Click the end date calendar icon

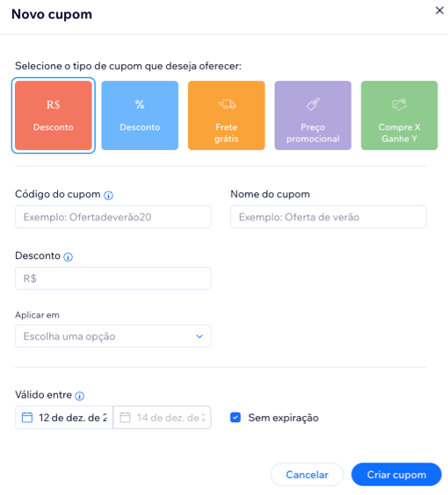[125, 418]
